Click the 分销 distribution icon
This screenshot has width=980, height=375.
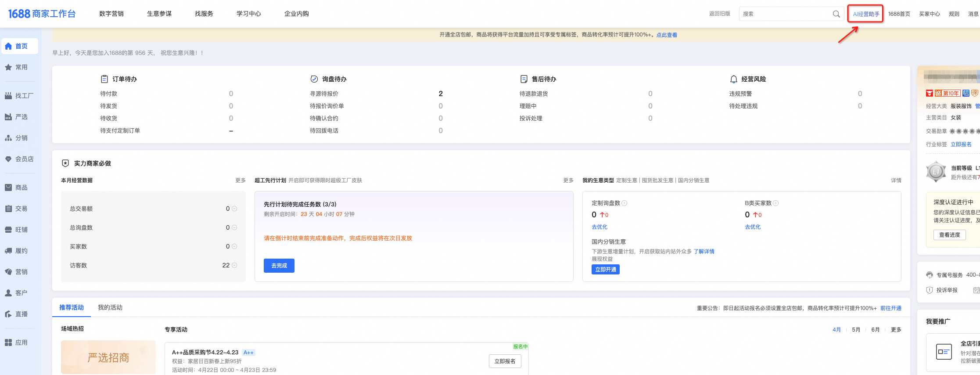click(8, 138)
